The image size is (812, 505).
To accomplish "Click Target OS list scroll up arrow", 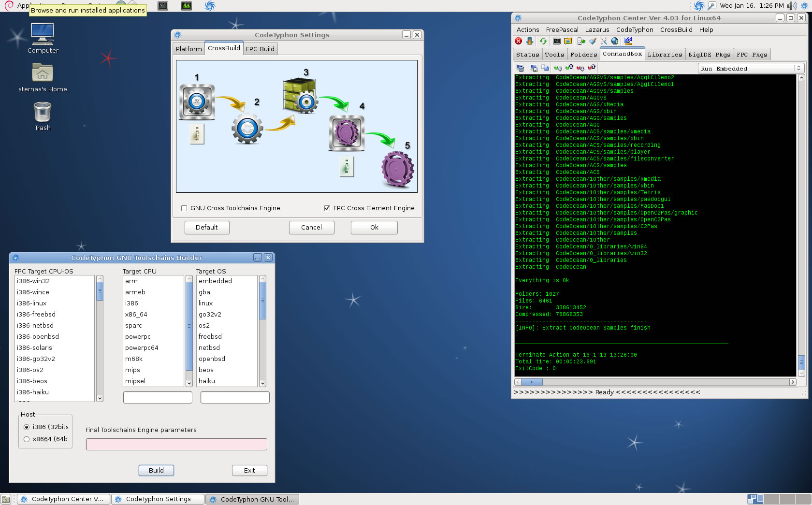I will click(262, 279).
